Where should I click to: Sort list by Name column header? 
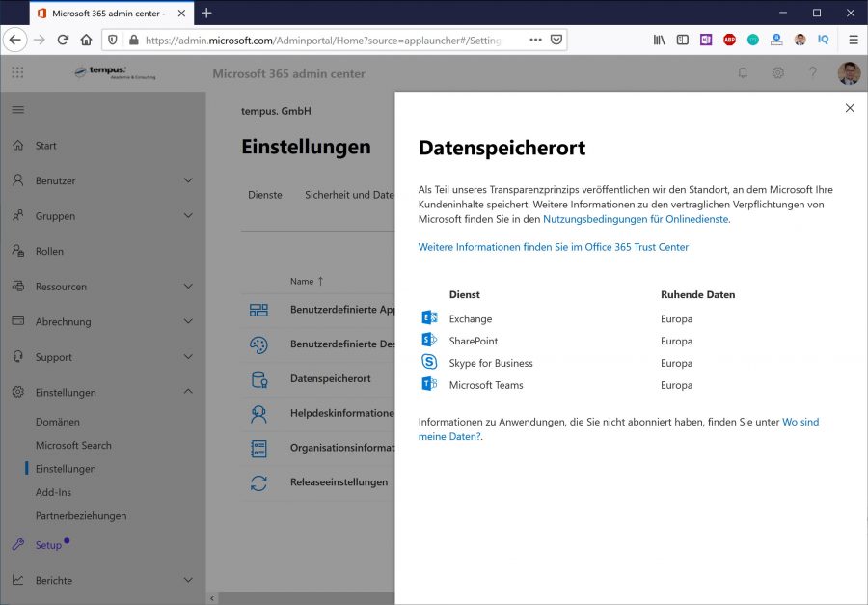coord(307,282)
